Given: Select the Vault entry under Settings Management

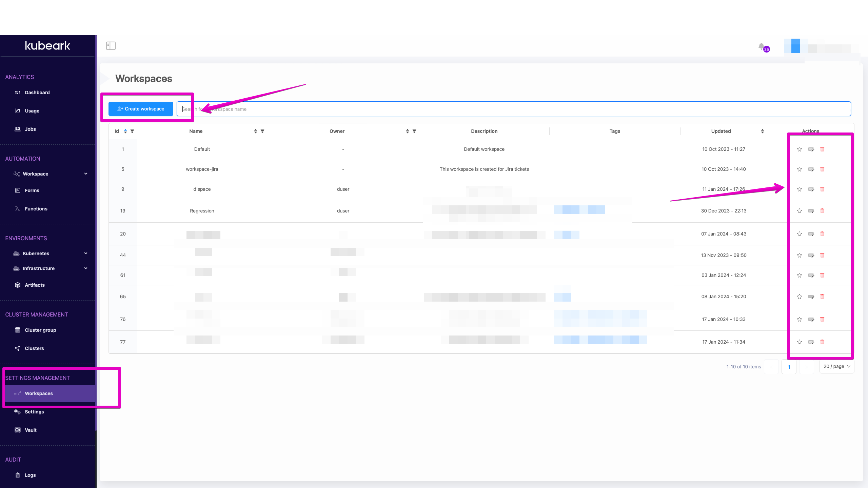Looking at the screenshot, I should (30, 430).
